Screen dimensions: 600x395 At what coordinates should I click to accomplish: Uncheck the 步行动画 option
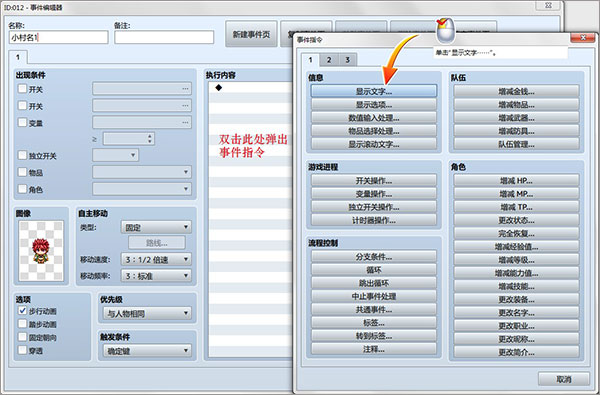(23, 311)
